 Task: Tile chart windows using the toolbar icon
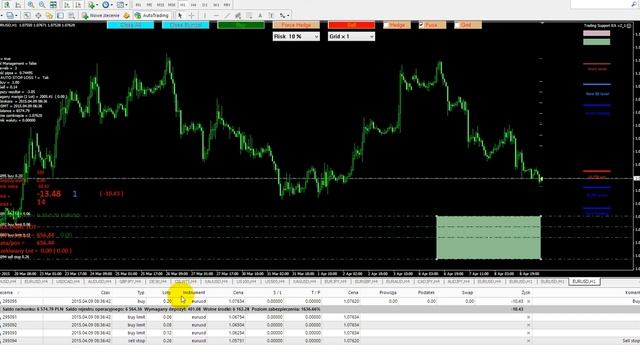53,5
